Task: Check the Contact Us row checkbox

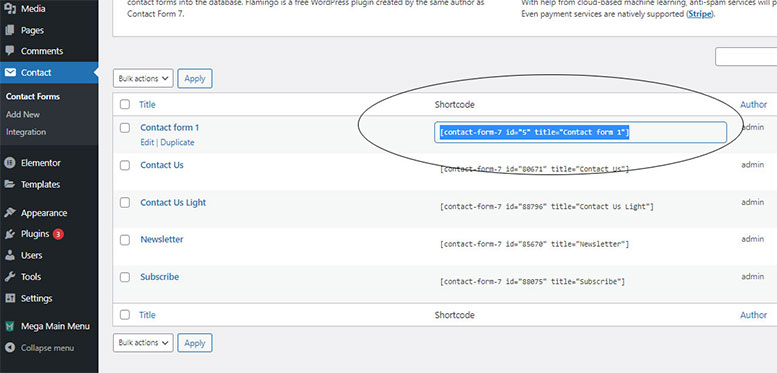Action: pyautogui.click(x=125, y=165)
